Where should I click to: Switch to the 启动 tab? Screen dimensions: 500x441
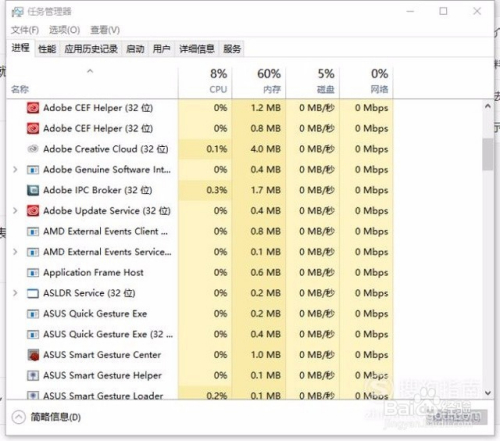pos(135,49)
